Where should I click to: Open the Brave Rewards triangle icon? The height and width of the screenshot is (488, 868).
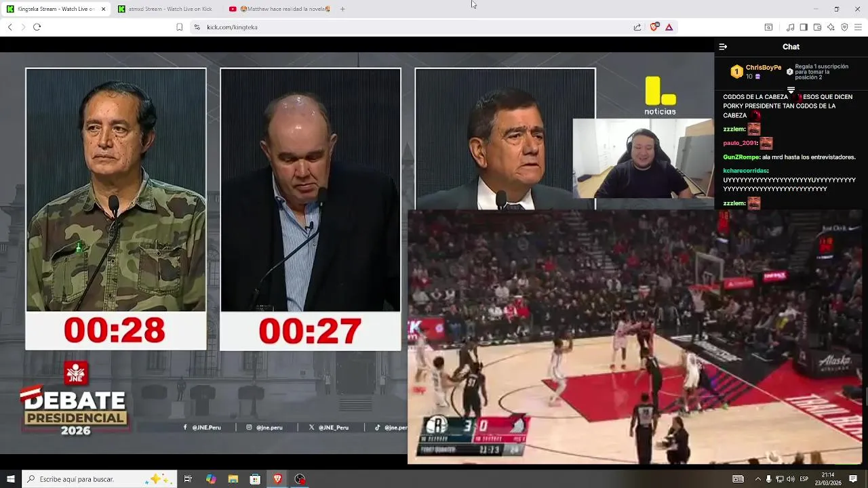coord(669,27)
